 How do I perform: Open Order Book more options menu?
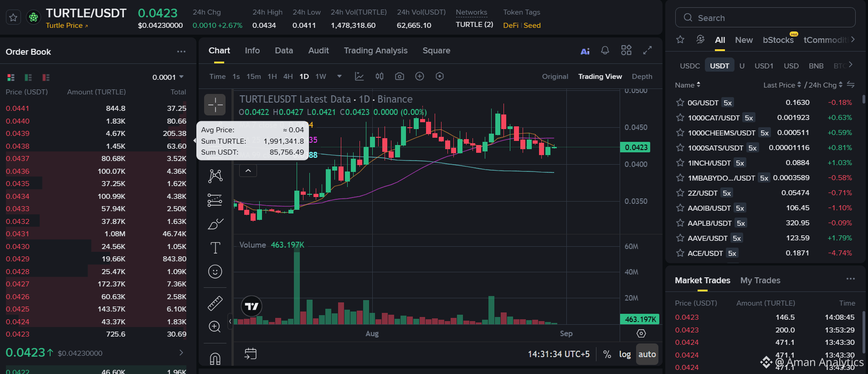(181, 52)
